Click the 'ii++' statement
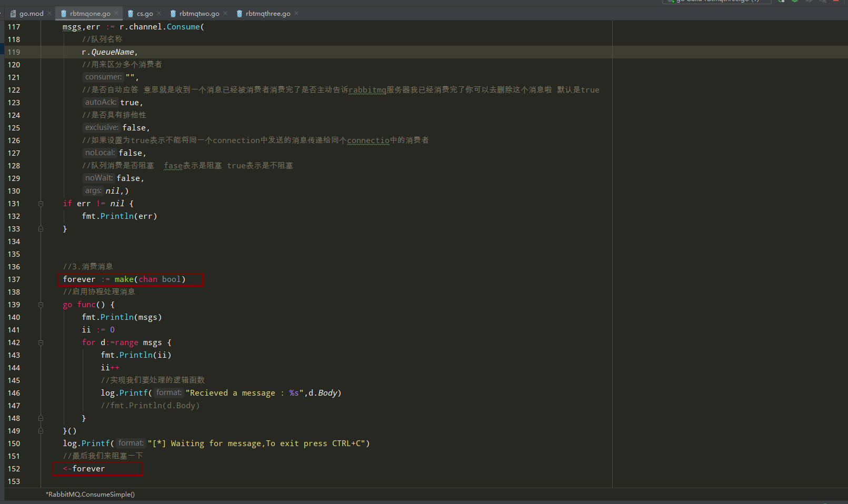Screen dimensions: 848x504 coord(110,368)
